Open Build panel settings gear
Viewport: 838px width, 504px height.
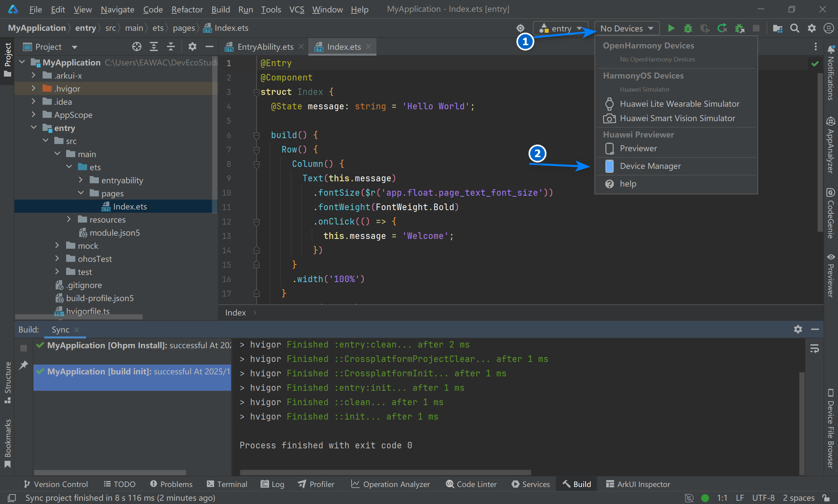click(x=798, y=329)
